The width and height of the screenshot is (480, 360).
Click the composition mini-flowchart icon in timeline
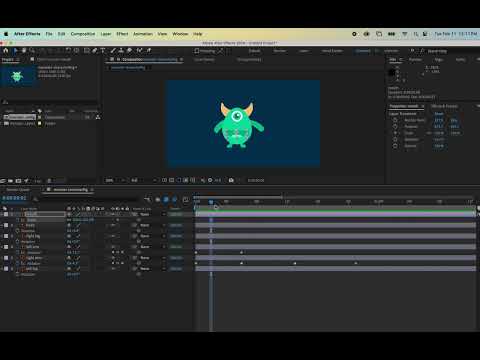[x=147, y=199]
